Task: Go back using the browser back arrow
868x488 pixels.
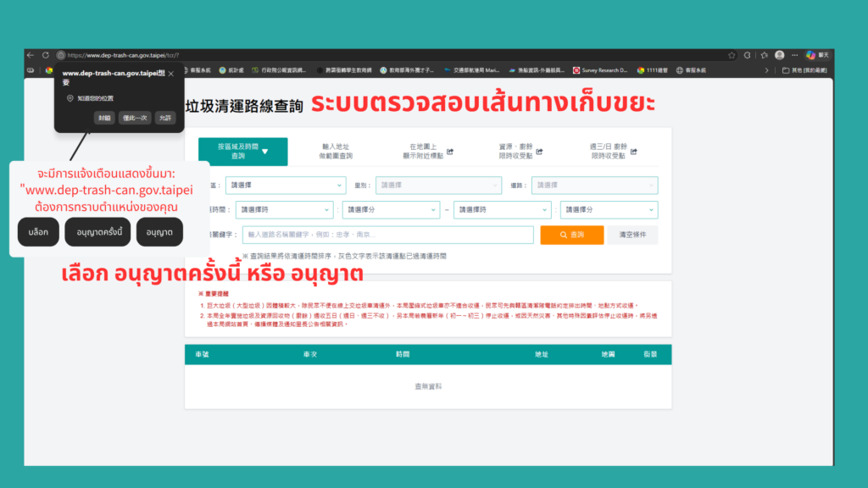Action: [31, 55]
